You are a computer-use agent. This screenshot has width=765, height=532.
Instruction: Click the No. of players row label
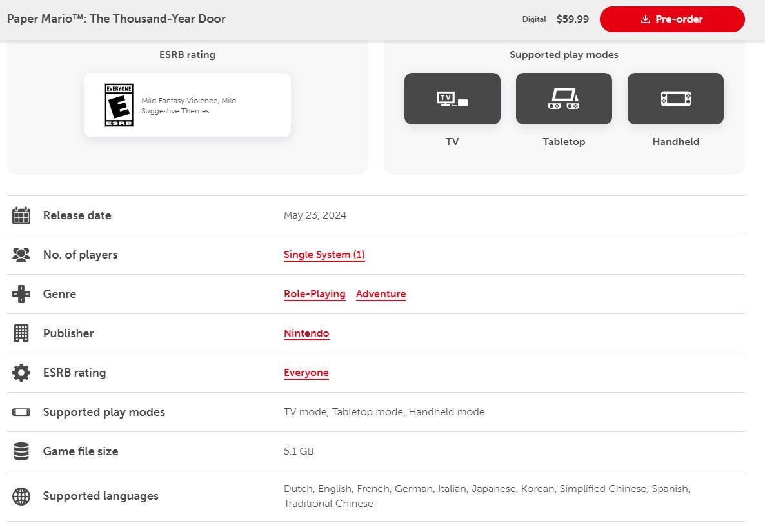[x=81, y=255]
